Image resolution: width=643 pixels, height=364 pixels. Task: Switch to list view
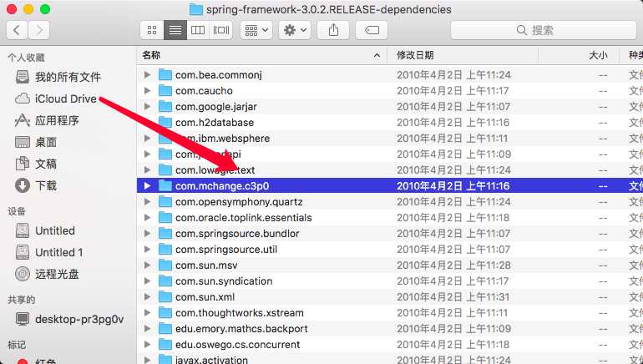point(175,30)
